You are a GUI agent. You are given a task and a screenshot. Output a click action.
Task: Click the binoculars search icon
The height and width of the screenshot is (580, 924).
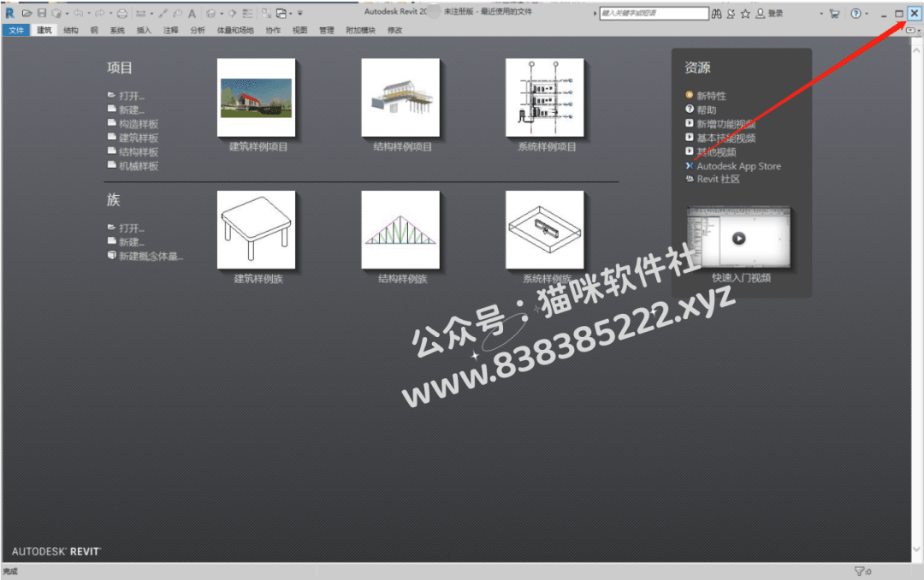tap(717, 14)
